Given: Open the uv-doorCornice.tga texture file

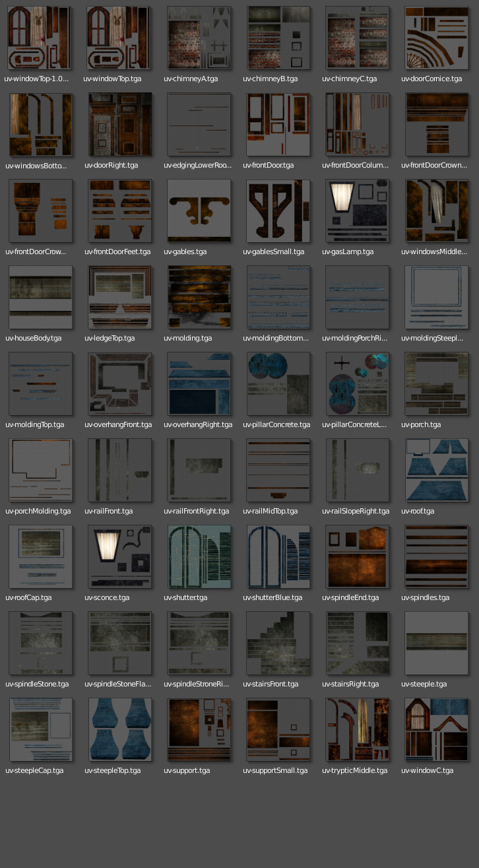Looking at the screenshot, I should coord(436,38).
